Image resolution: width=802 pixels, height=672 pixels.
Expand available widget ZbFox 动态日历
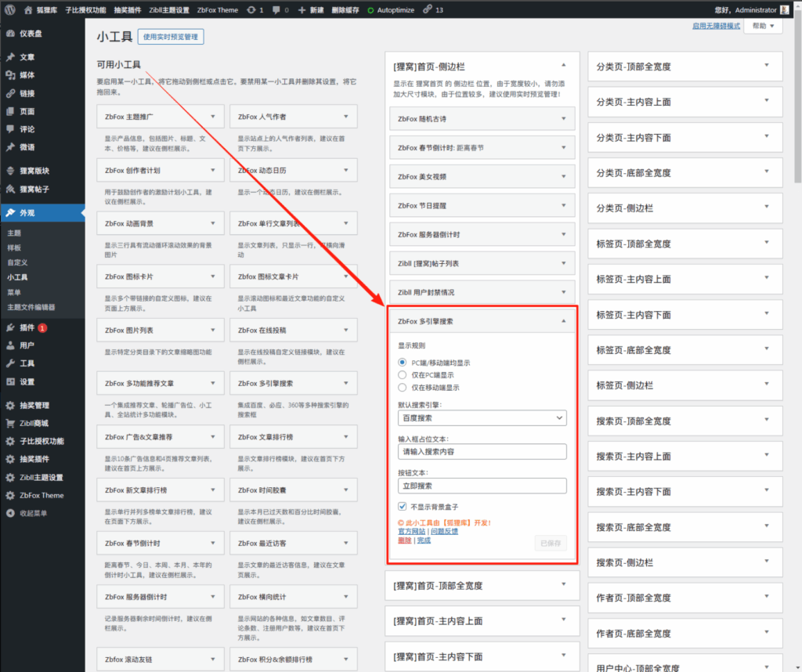[x=345, y=170]
